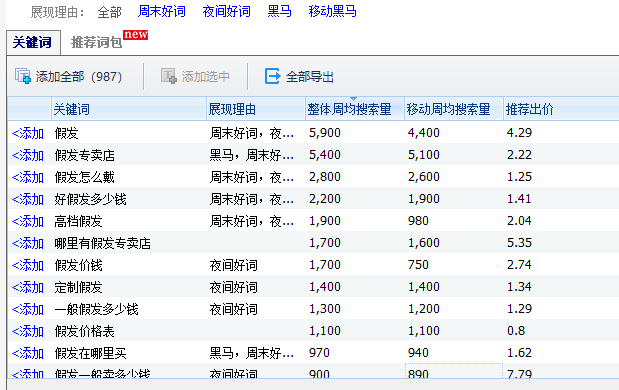The height and width of the screenshot is (390, 619).
Task: Select the 定制假发 keyword cell
Action: pyautogui.click(x=78, y=287)
